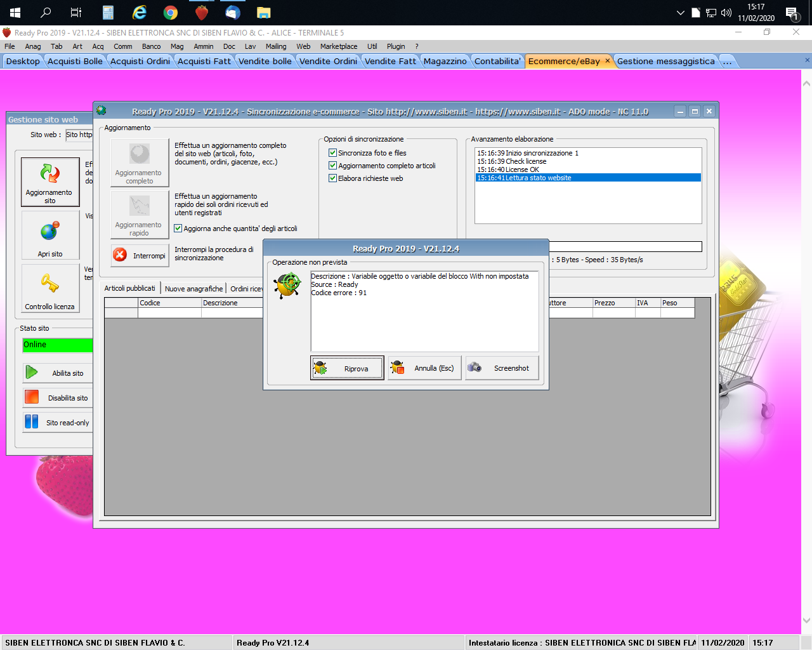Select log line License OK
This screenshot has height=650, width=812.
(x=588, y=169)
